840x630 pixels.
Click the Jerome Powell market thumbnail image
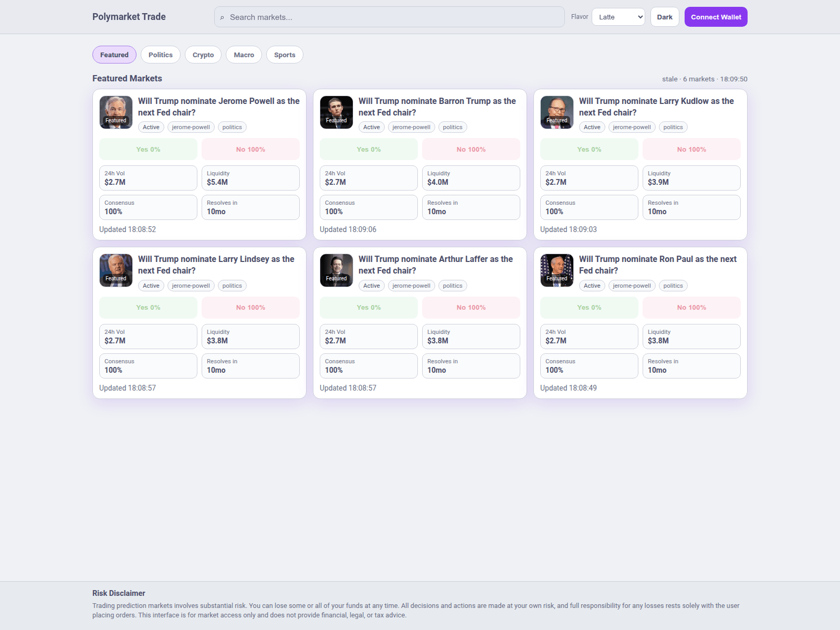(116, 112)
